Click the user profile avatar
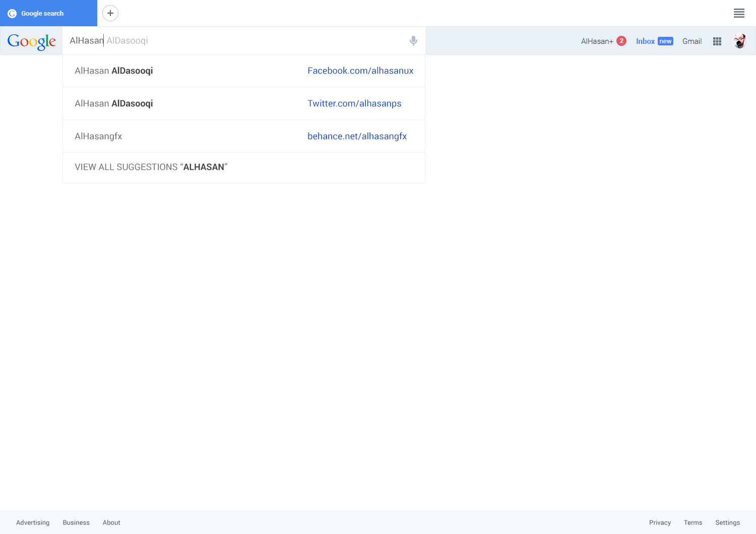Viewport: 756px width, 534px height. coord(739,41)
